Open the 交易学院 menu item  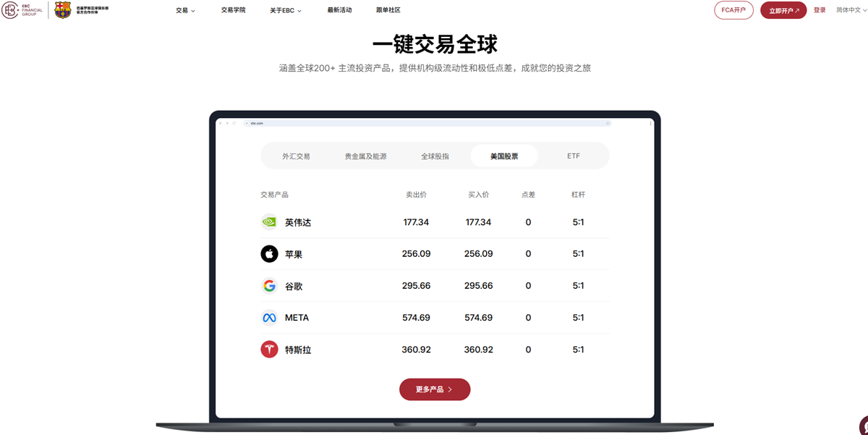coord(232,10)
